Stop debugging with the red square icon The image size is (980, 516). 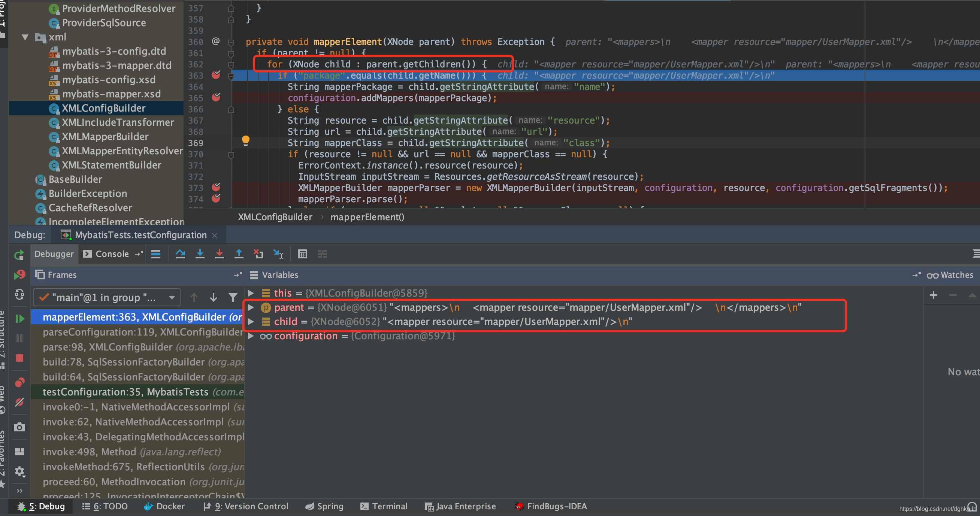(19, 358)
